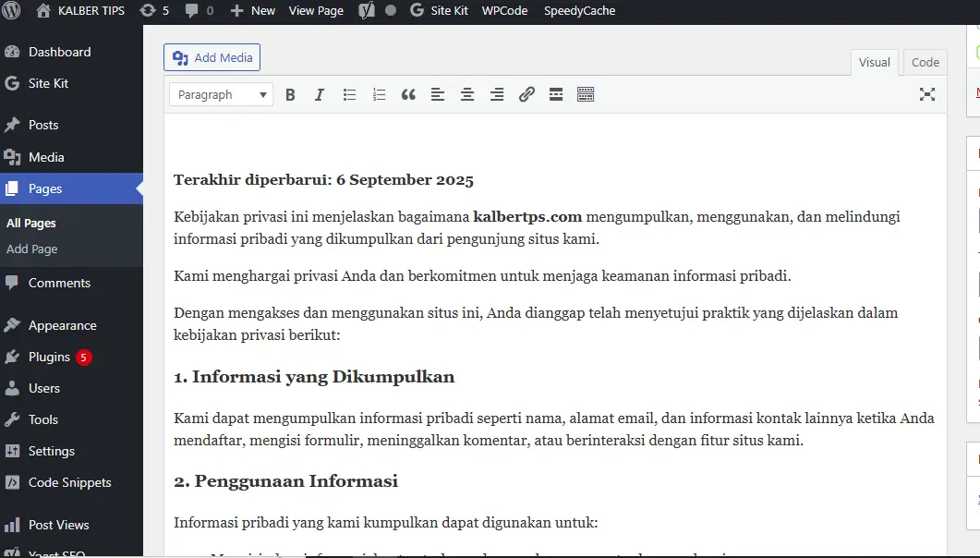Expand the New content menu
The image size is (980, 558).
[x=252, y=11]
